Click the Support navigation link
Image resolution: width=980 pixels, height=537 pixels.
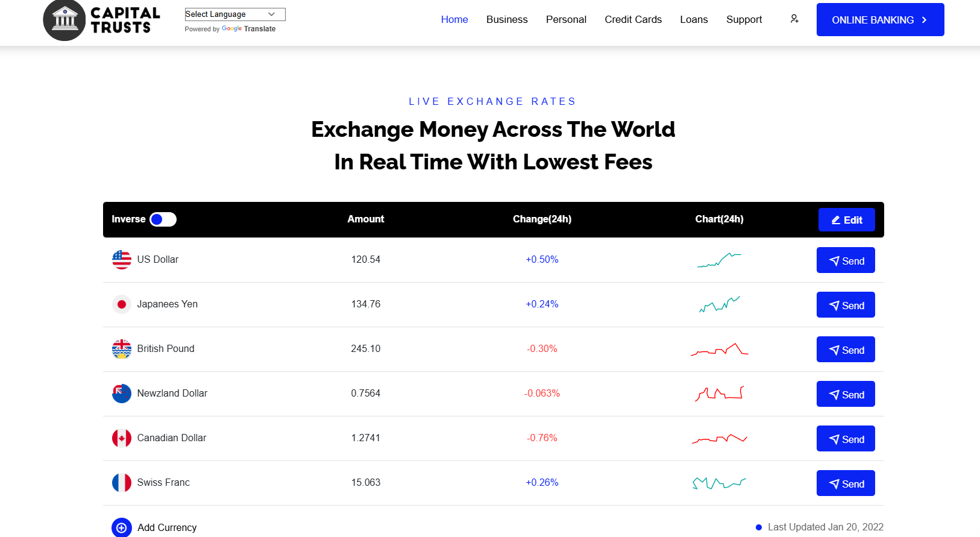click(744, 19)
